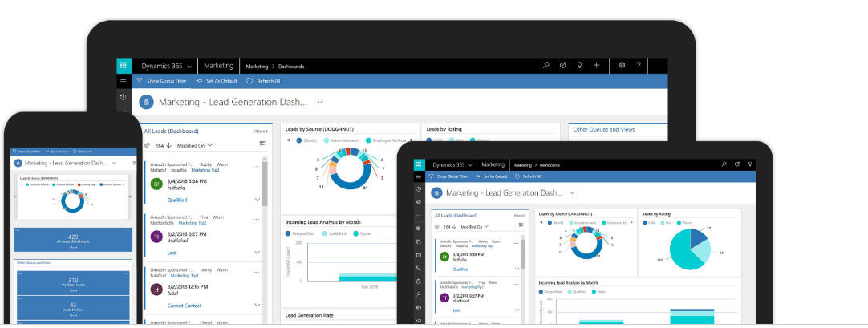Expand the Qualified lead card chevron on large tablet
The image size is (868, 328).
pyautogui.click(x=257, y=200)
